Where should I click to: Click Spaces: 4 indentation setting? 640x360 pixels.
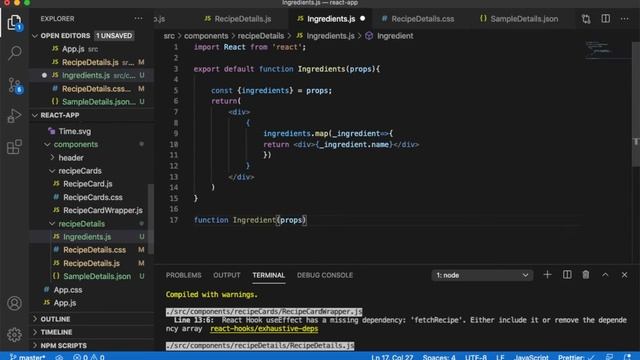(439, 357)
